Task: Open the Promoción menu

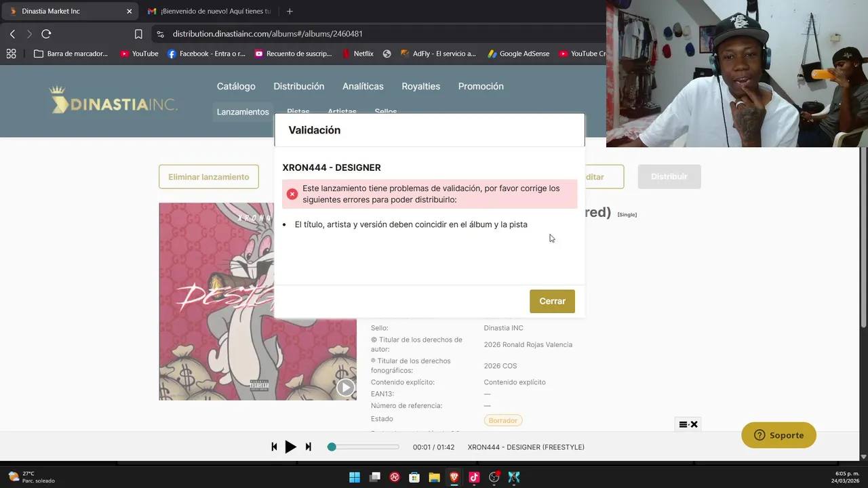Action: [481, 86]
